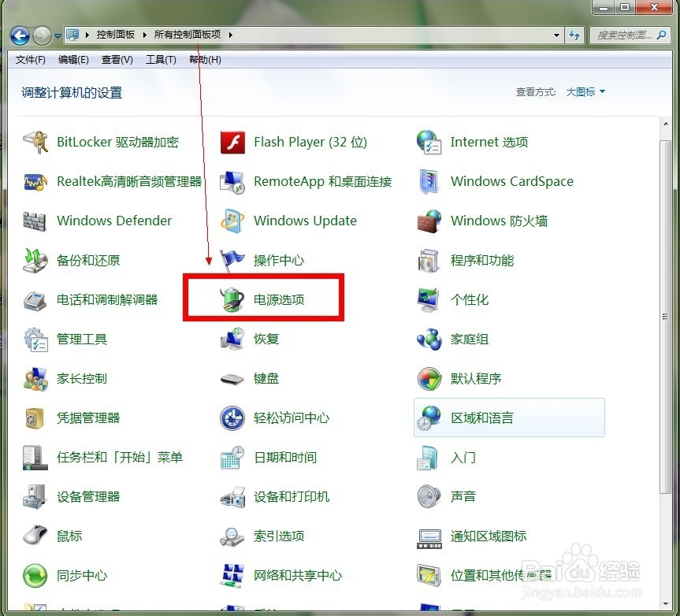This screenshot has height=616, width=680.
Task: Open 轻松访问中心 icon
Action: [232, 418]
